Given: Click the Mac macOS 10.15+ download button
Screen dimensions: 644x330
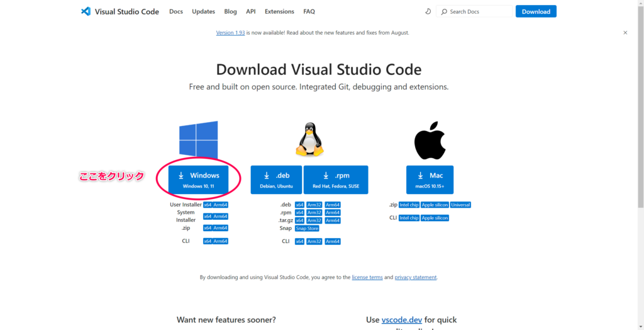Looking at the screenshot, I should [x=430, y=180].
